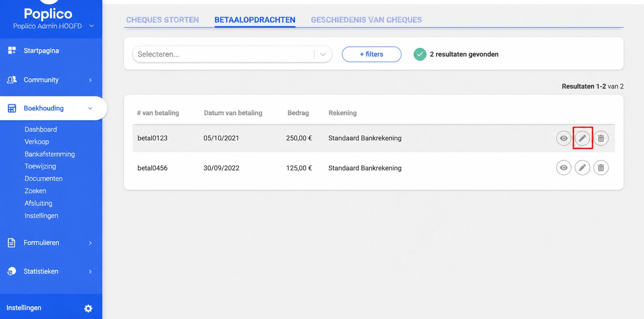
Task: Open settings via the gear icon
Action: [x=88, y=308]
